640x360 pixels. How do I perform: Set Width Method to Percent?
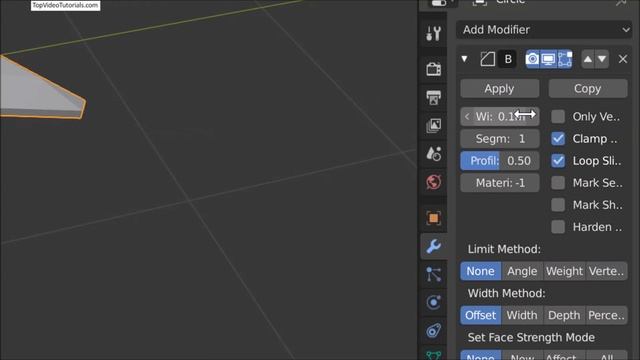[x=607, y=315]
